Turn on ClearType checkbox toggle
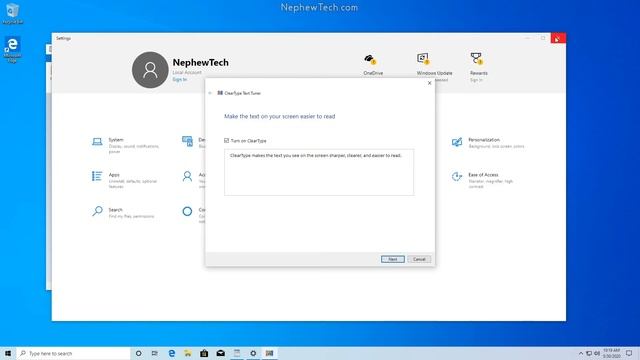The width and height of the screenshot is (640, 360). [227, 140]
